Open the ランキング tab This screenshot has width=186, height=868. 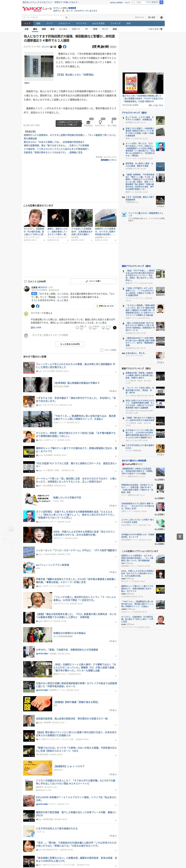coord(115,24)
